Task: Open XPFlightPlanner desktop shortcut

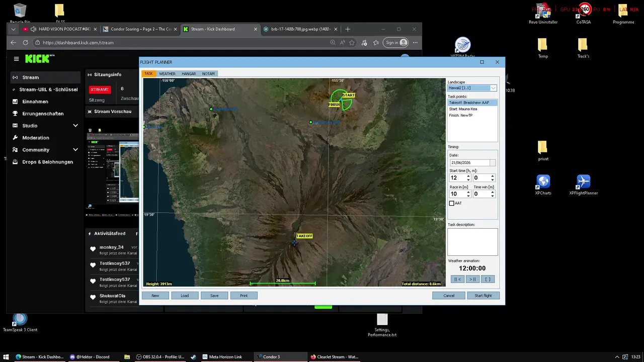Action: (583, 185)
